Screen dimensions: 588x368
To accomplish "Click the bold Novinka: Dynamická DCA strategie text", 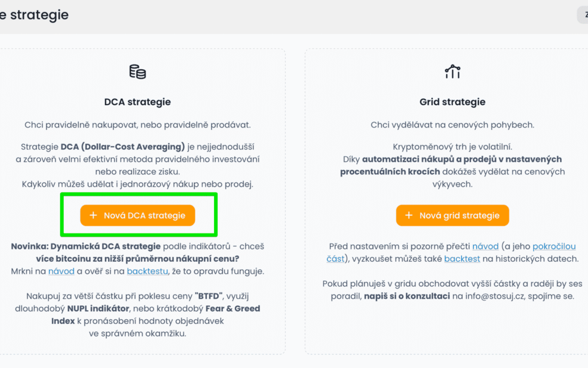I will tap(85, 246).
